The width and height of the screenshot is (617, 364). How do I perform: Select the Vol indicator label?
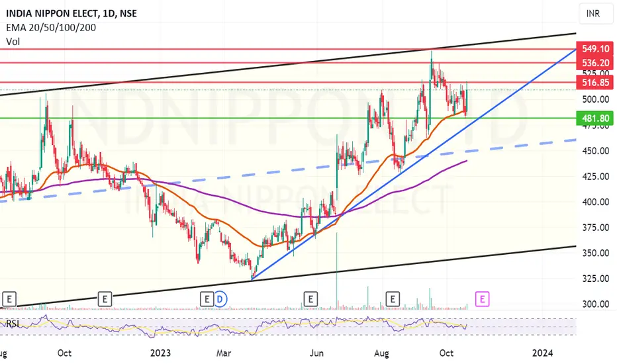(13, 41)
